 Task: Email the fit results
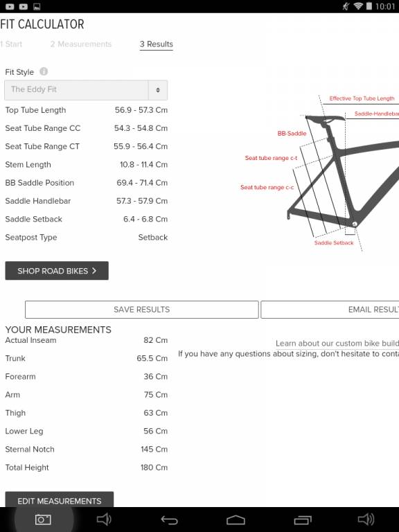tap(330, 310)
